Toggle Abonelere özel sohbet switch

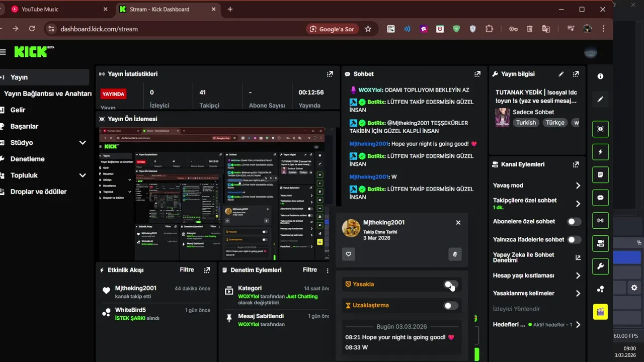tap(574, 222)
